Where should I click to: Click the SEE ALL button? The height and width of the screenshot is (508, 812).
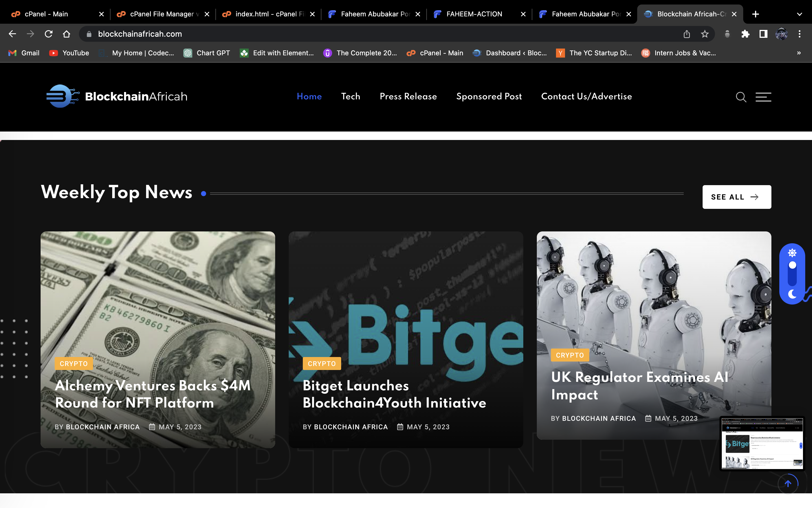point(737,197)
